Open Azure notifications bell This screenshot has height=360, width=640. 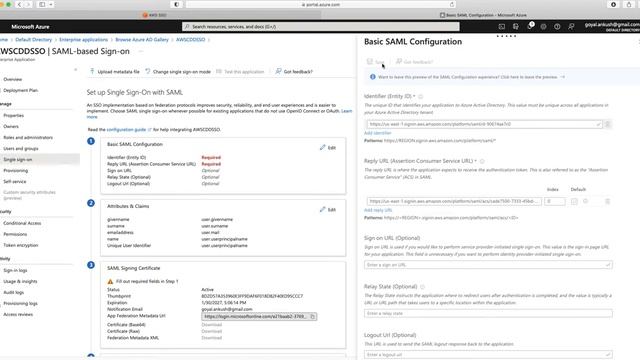click(530, 26)
